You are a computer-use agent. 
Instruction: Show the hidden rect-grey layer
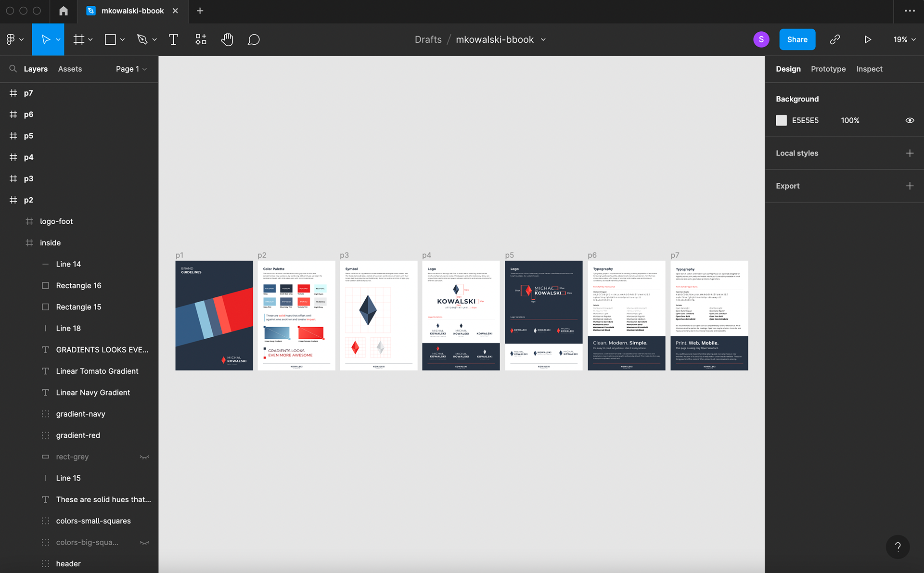(x=144, y=457)
